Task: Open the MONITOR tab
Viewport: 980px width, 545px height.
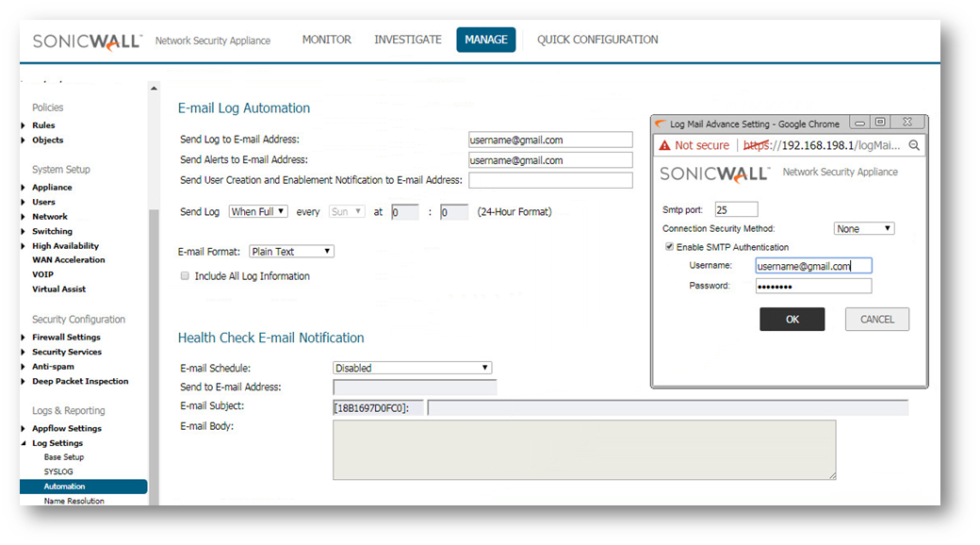Action: (x=326, y=40)
